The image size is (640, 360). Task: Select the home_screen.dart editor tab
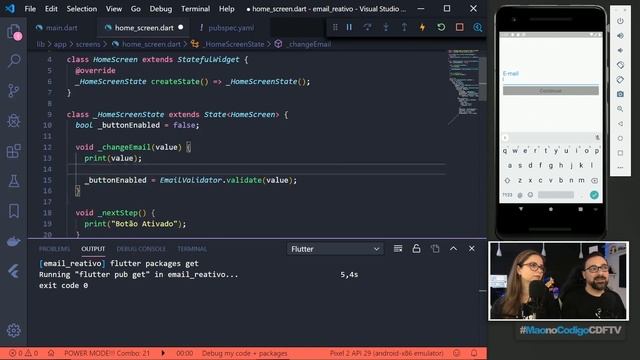point(144,28)
